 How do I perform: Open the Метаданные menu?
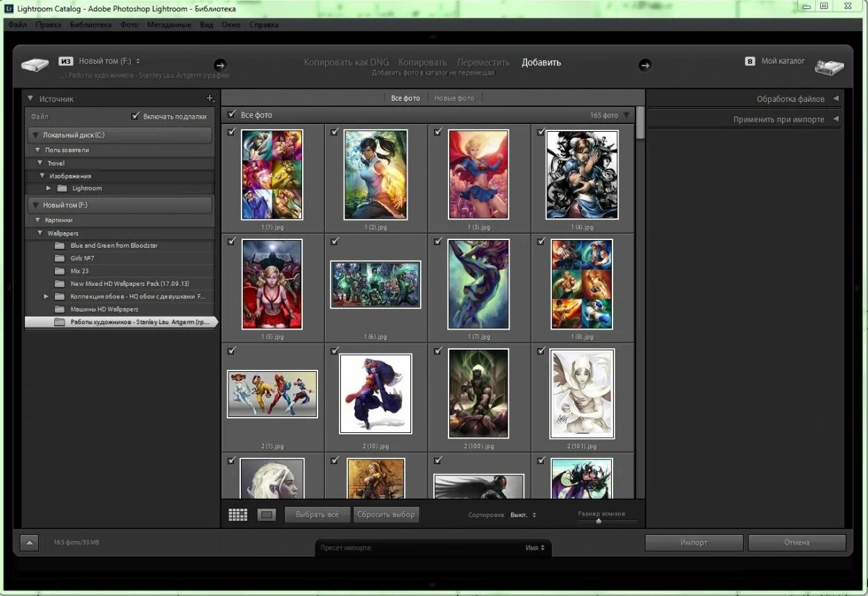[169, 24]
